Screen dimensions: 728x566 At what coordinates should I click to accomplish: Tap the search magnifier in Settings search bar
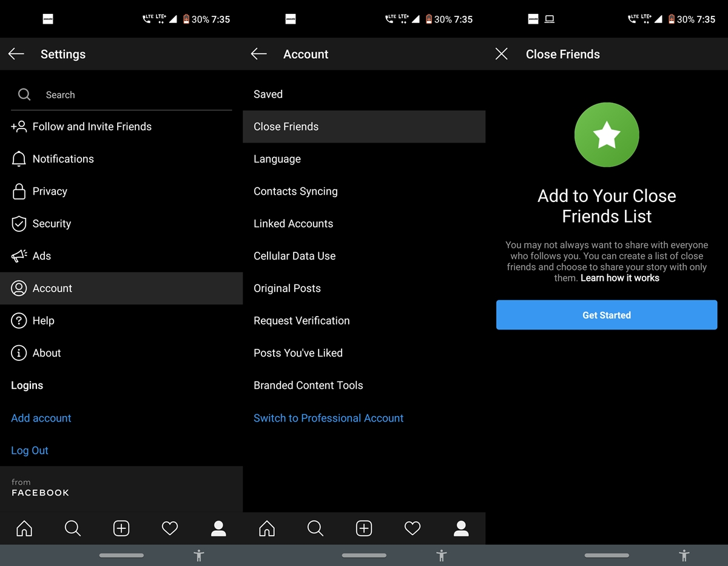24,95
